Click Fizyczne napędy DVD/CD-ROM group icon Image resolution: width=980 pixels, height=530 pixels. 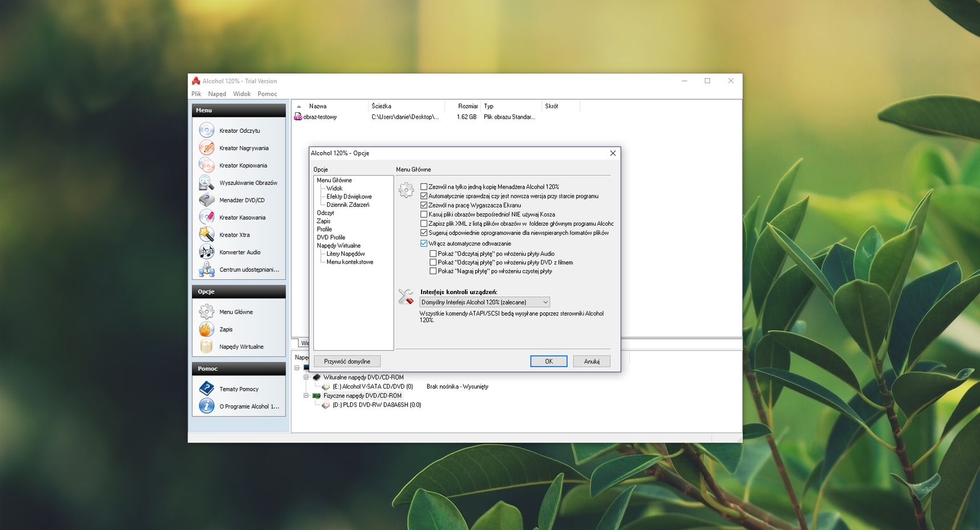tap(317, 396)
